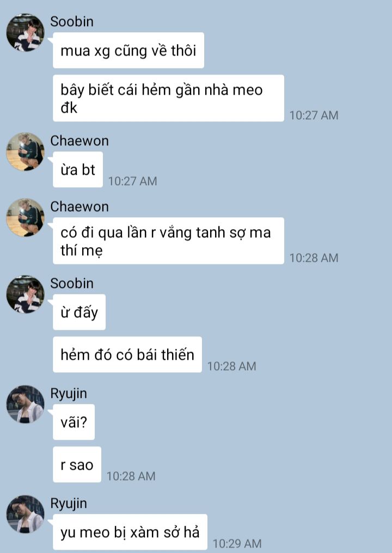Viewport: 392px width, 553px height.
Task: Click the first Soobin sender name
Action: (x=72, y=22)
